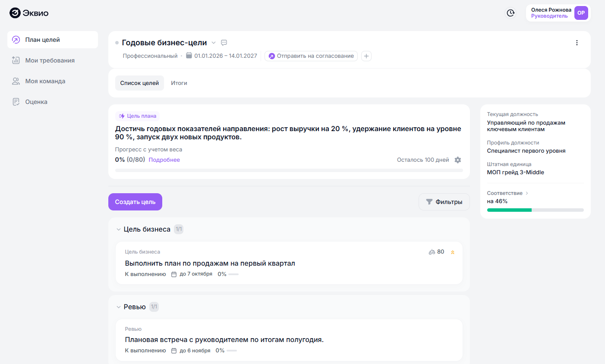Click the Цель плана tag
This screenshot has width=605, height=364.
coord(138,116)
